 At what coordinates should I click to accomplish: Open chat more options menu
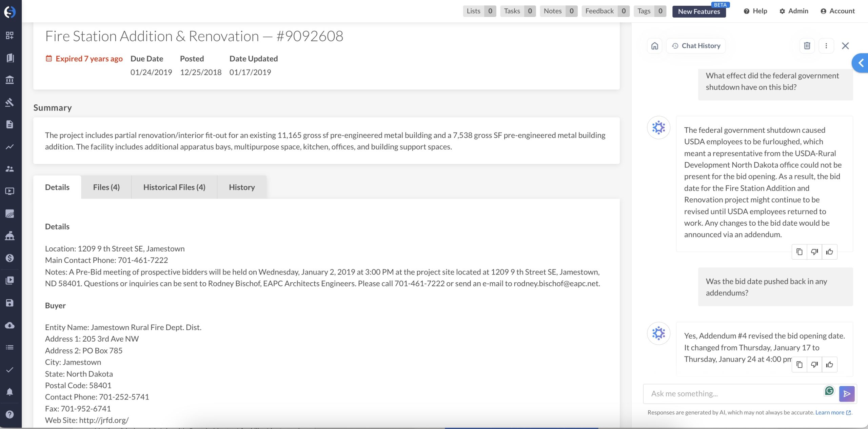[826, 46]
